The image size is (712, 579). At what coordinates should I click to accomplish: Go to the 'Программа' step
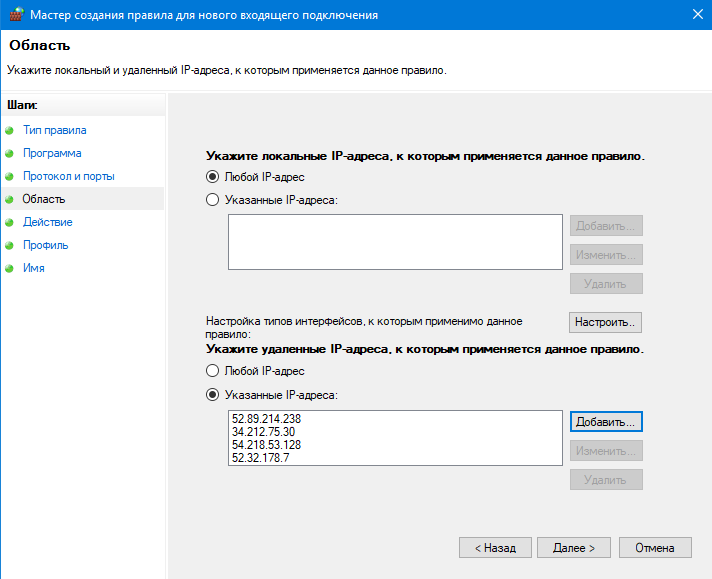(52, 153)
